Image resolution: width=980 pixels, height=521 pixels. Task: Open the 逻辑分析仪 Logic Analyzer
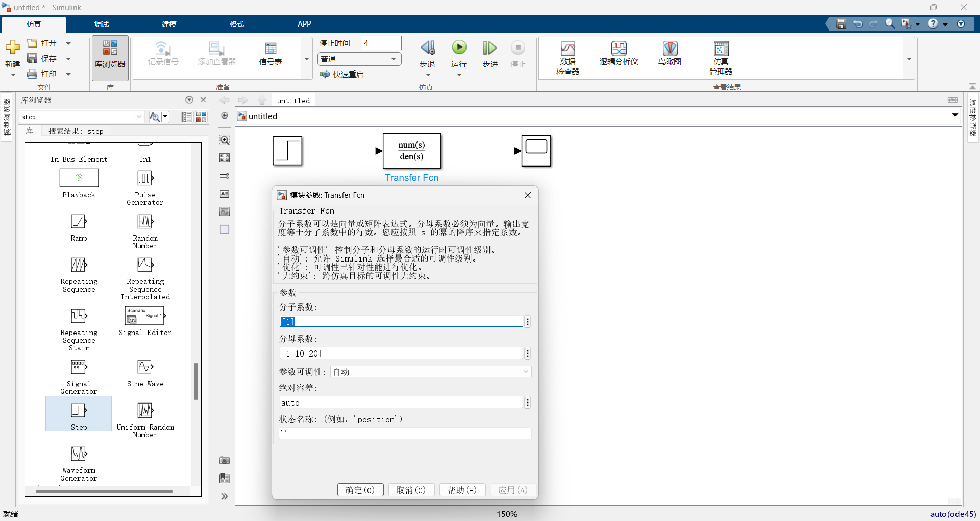619,54
